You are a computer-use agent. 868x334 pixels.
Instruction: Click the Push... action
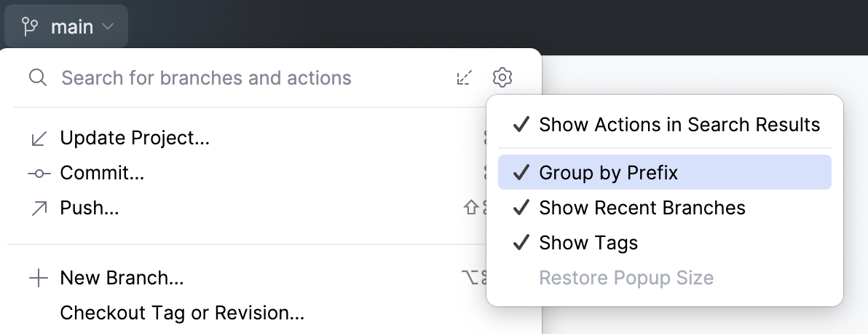(x=90, y=209)
